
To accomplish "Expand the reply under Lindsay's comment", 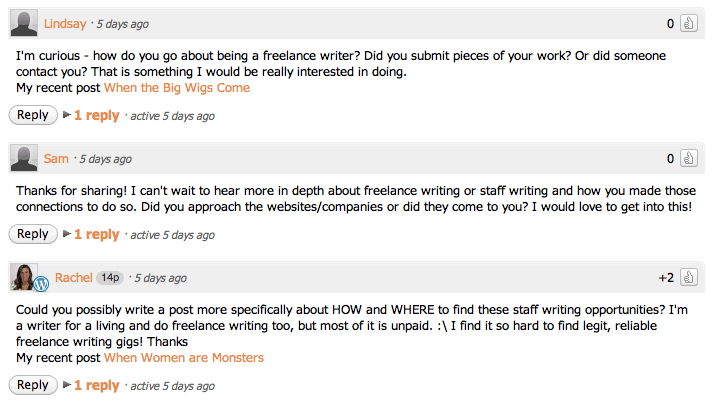I will (96, 115).
